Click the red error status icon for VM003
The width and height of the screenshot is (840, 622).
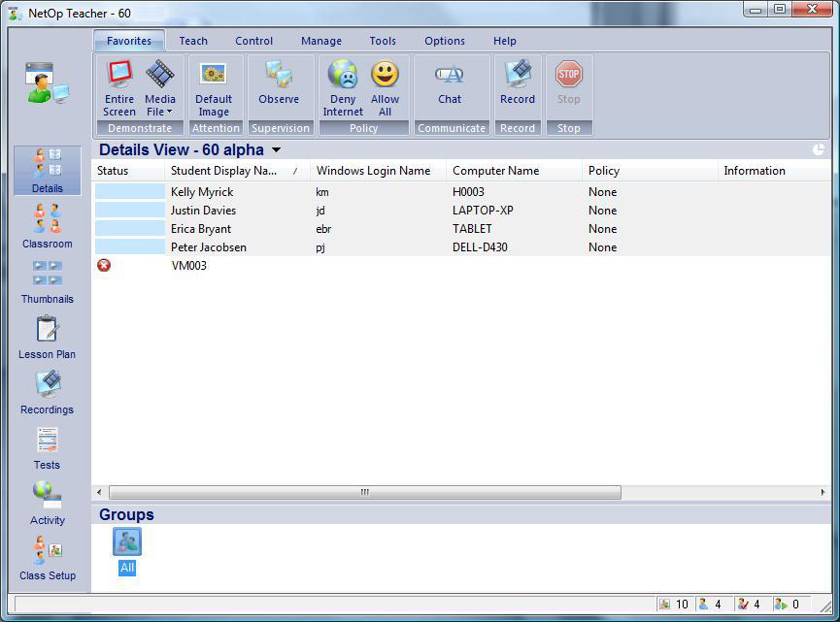pyautogui.click(x=104, y=266)
